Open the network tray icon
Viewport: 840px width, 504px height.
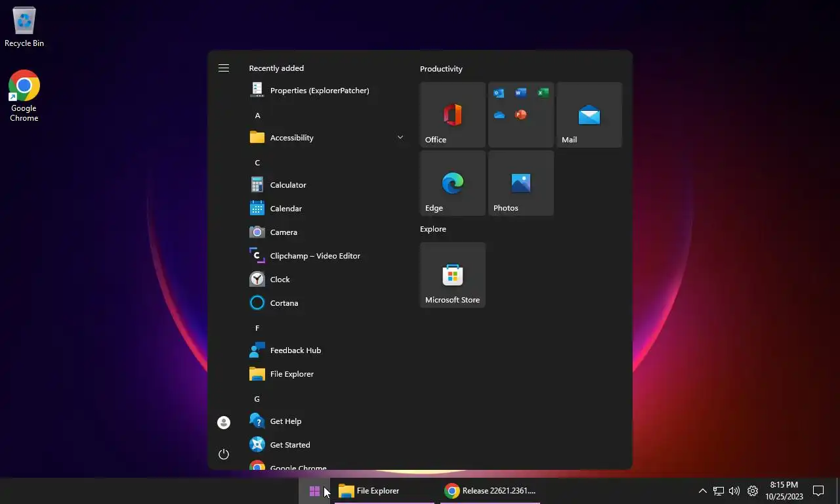[719, 491]
